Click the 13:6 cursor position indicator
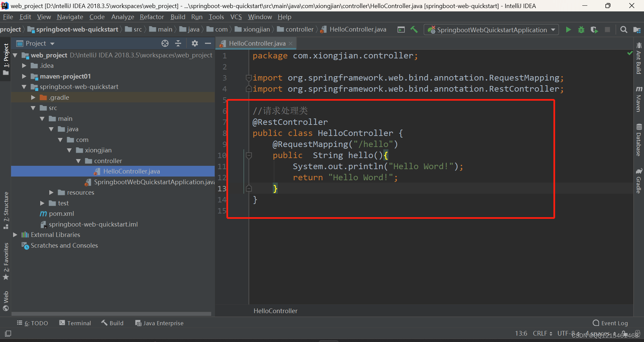Screen dimensions: 644x342 coord(521,334)
